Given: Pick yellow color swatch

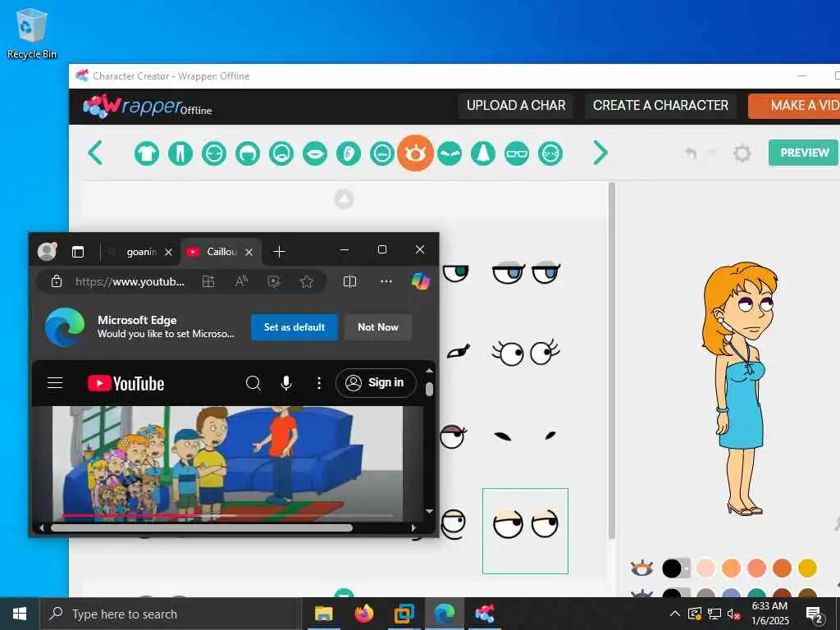Looking at the screenshot, I should point(807,568).
